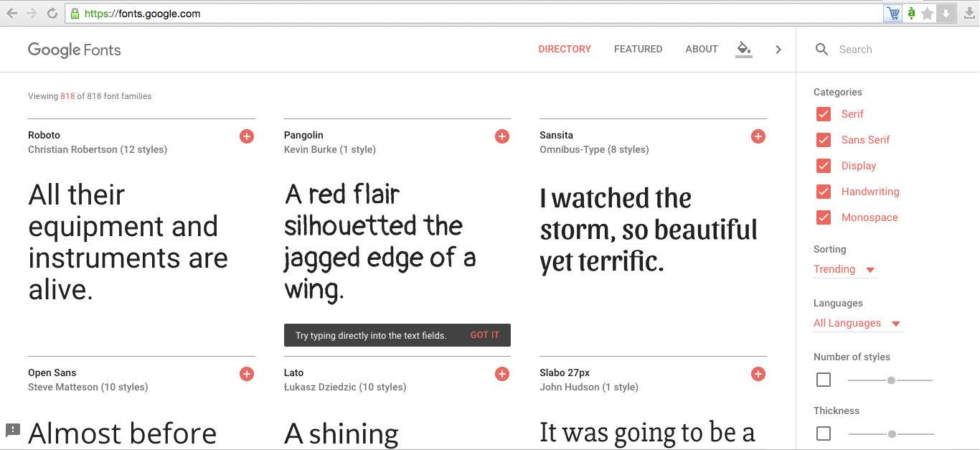Add Roboto font to selection
This screenshot has width=980, height=450.
pyautogui.click(x=247, y=136)
